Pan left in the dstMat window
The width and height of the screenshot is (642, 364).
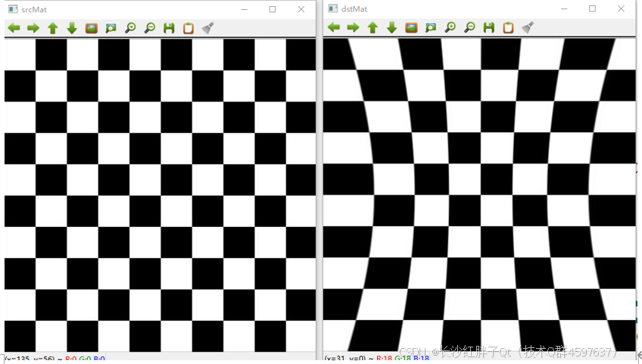click(x=334, y=27)
